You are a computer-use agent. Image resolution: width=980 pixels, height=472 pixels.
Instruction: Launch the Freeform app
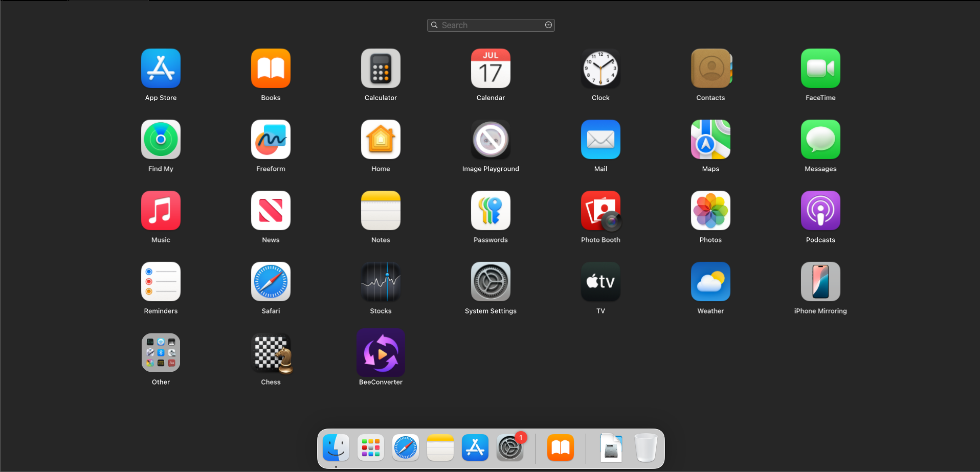(x=271, y=140)
